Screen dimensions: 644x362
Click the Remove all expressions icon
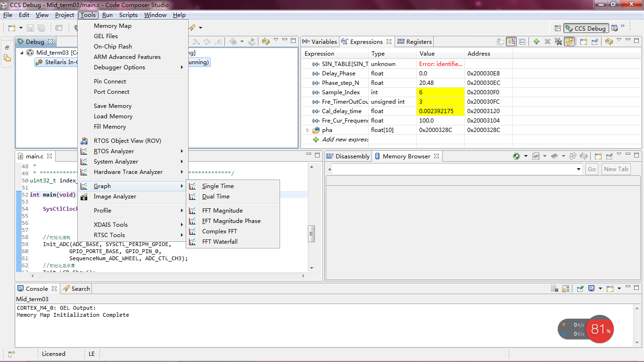tap(558, 41)
